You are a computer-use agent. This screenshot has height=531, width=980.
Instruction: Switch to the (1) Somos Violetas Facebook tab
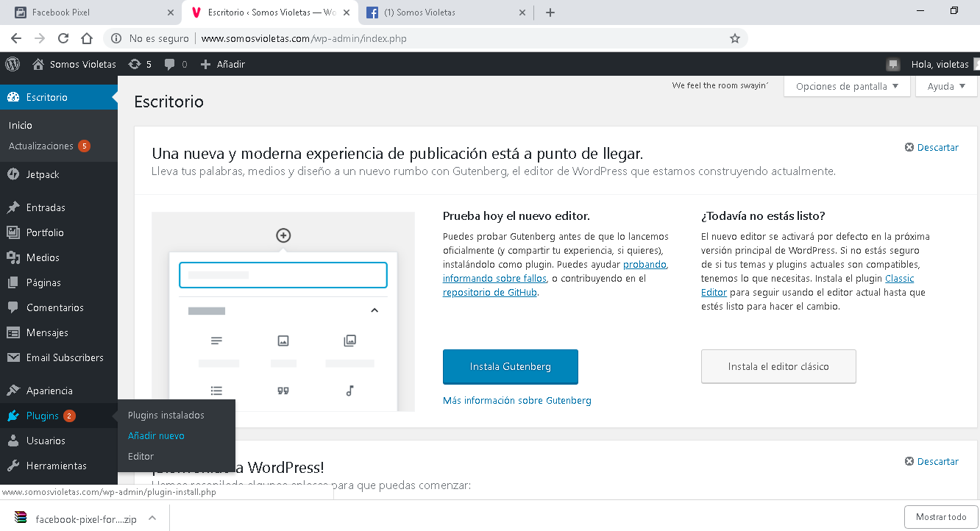coord(447,13)
